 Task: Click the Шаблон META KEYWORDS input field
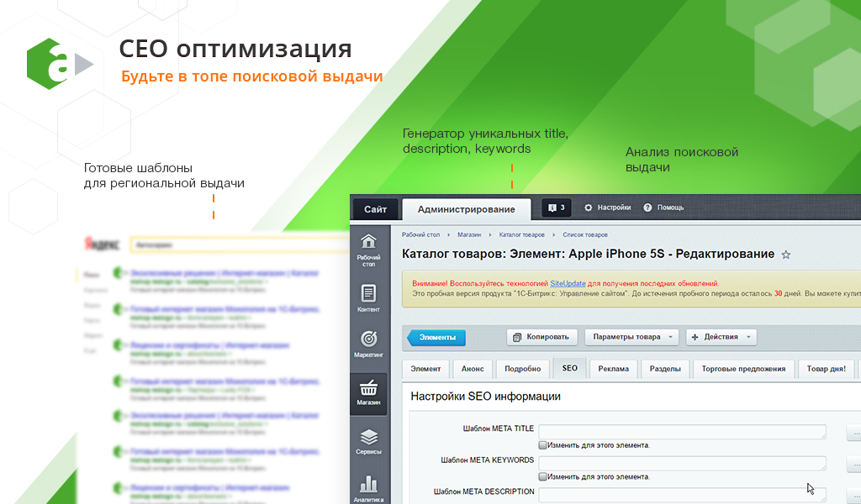tap(682, 463)
